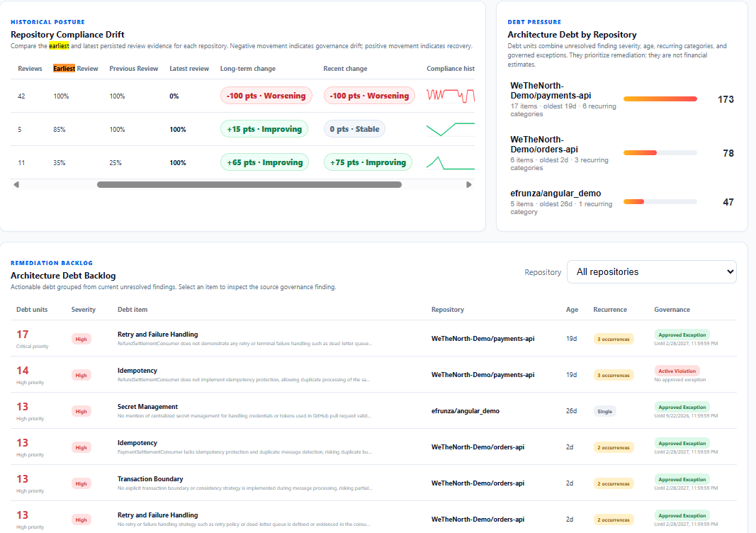The image size is (756, 533).
Task: Click the sparkline in the 5-reviews row
Action: [451, 129]
